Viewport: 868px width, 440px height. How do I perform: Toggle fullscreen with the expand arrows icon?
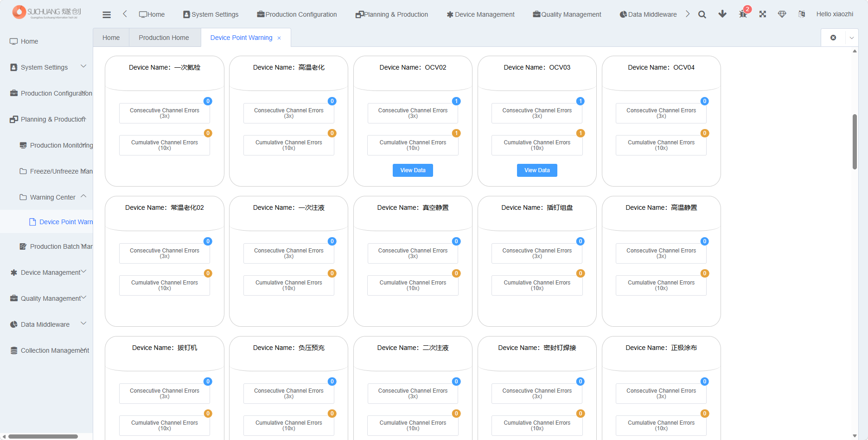(x=763, y=14)
